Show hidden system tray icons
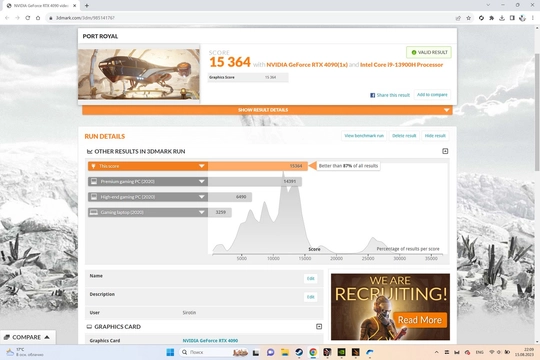540x360 pixels. [436, 352]
